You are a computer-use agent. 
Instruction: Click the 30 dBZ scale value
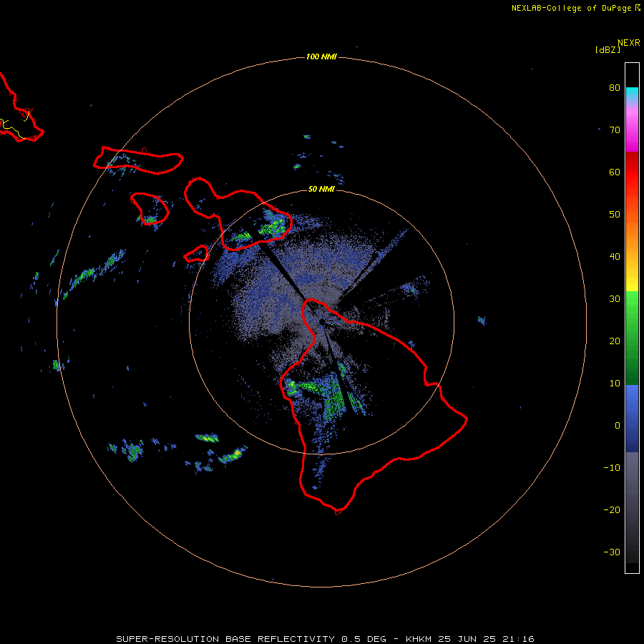tap(615, 299)
